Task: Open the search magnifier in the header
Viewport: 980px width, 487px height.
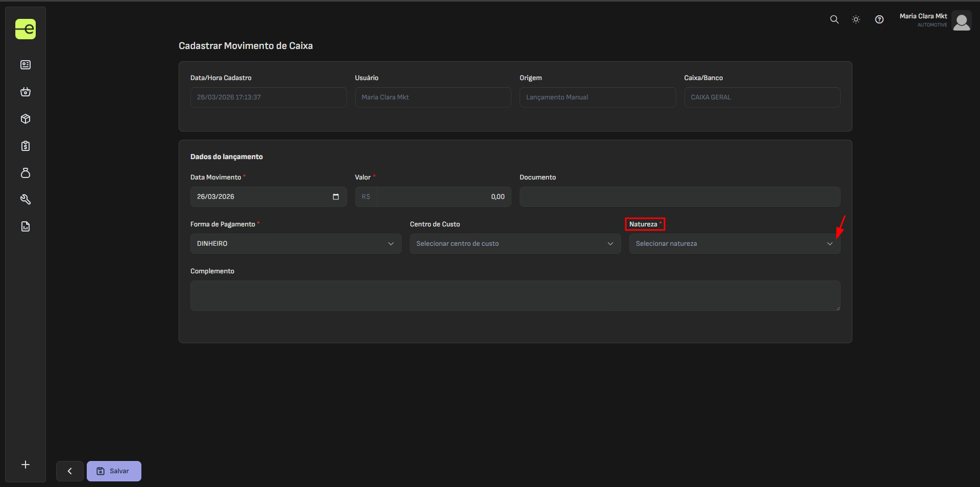Action: pos(834,19)
